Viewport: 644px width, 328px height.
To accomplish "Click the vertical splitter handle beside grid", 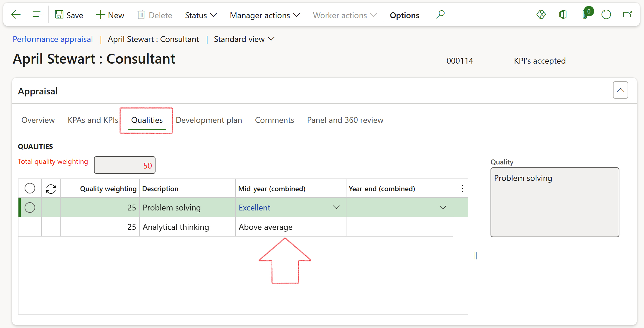I will [475, 256].
